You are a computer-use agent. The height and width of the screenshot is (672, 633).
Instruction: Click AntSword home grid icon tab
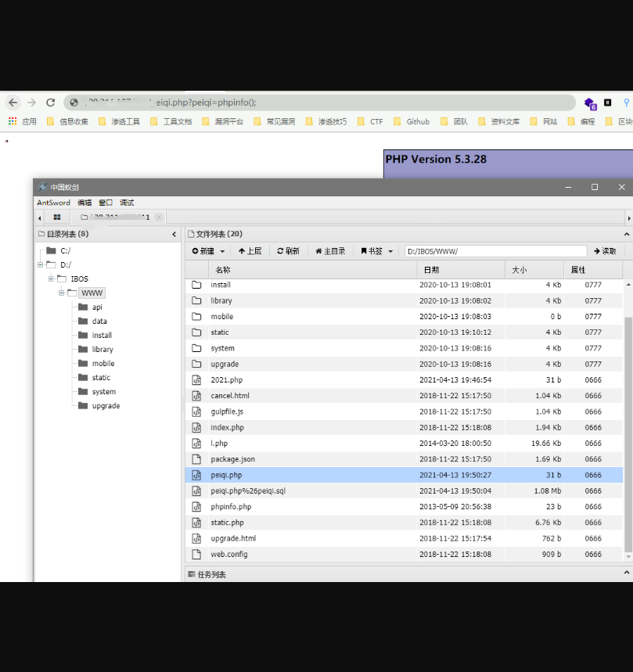[x=56, y=217]
